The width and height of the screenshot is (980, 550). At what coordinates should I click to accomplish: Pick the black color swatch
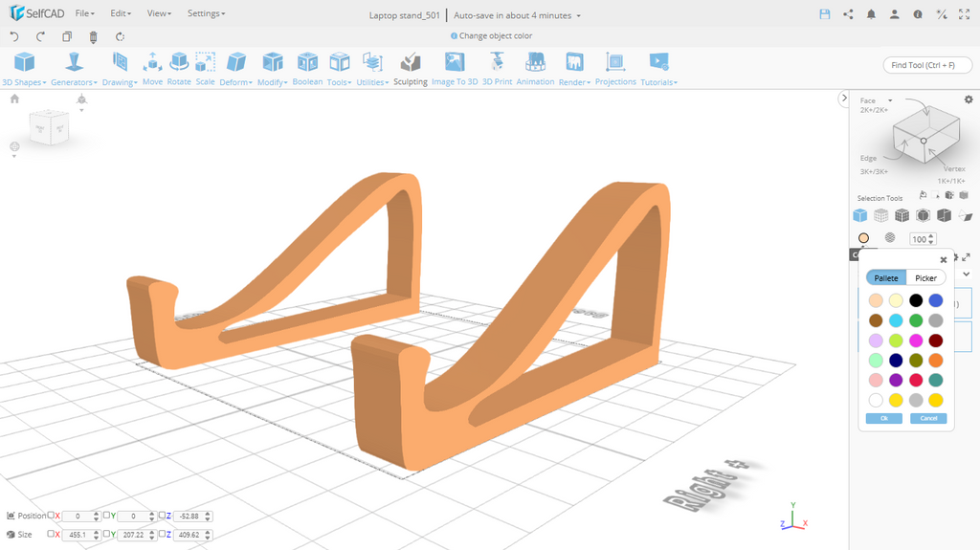[916, 300]
